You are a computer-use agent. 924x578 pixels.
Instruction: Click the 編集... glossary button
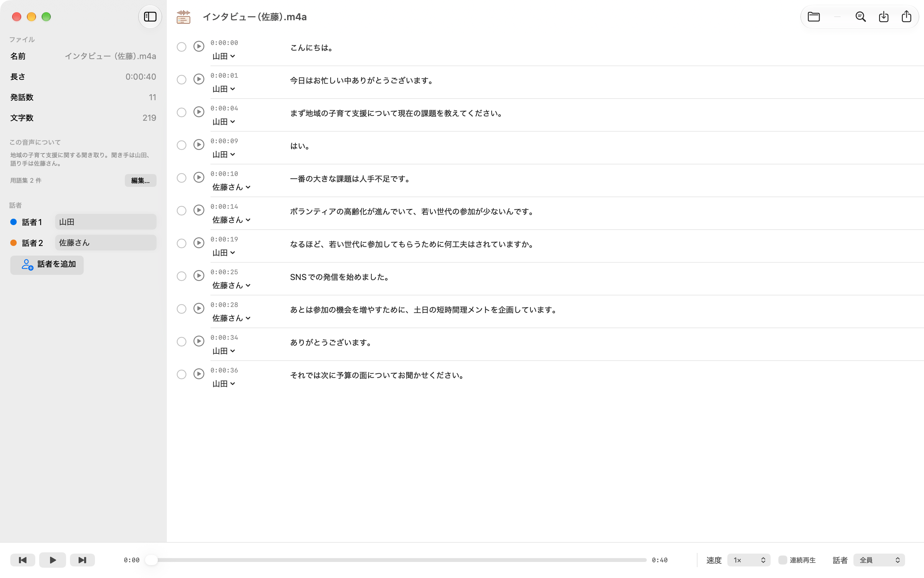click(x=141, y=180)
